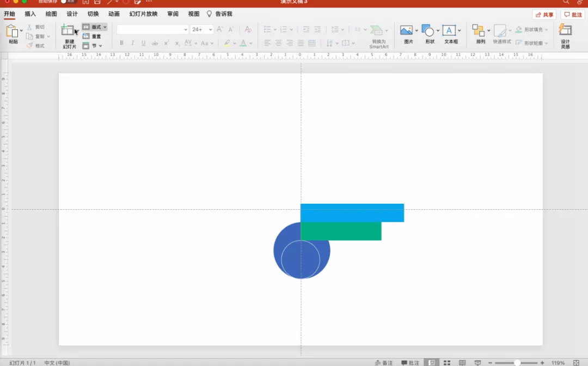This screenshot has height=366, width=588.
Task: Insert Picture (图片) icon
Action: pos(406,30)
